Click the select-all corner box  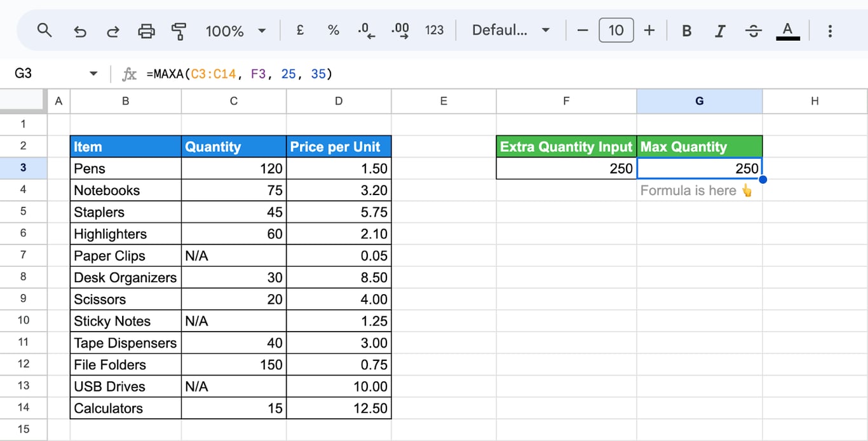tap(24, 101)
